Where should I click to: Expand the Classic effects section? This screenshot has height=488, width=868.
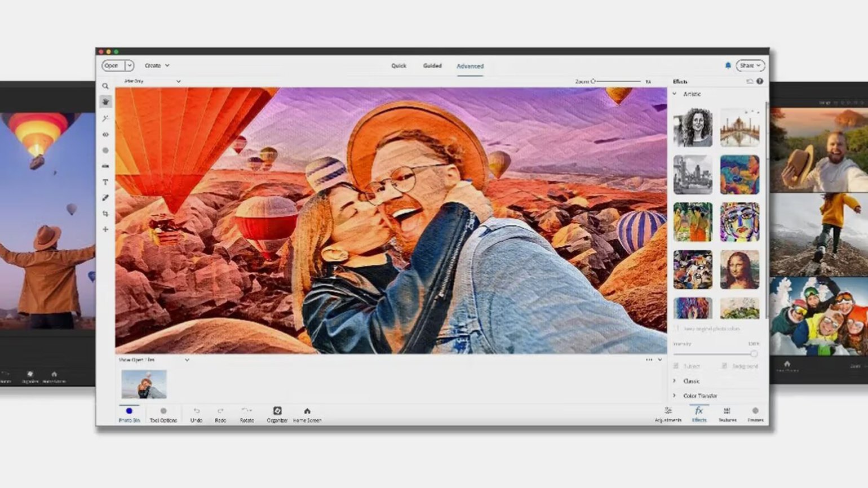point(675,381)
